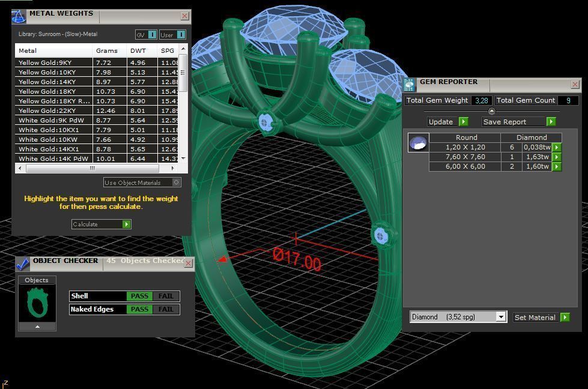Viewport: 588px width, 389px height.
Task: Select the round diamond gem thumbnail icon
Action: pos(418,143)
